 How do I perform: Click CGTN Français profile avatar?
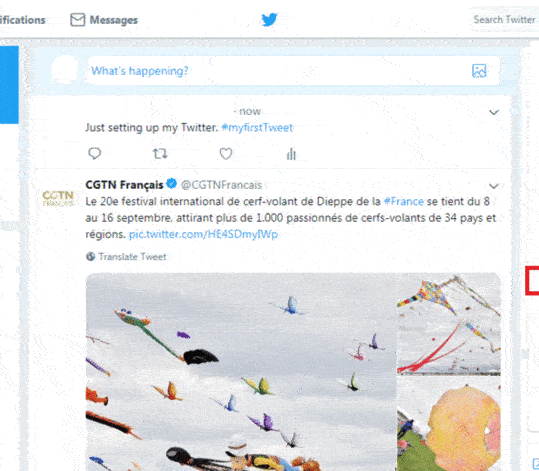point(58,198)
